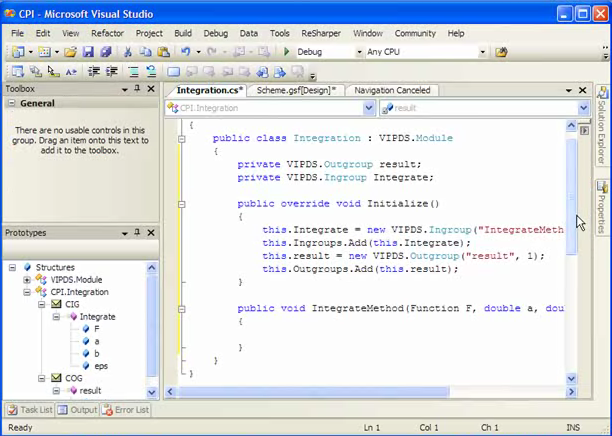612x436 pixels.
Task: Click the Open File folder icon
Action: pos(71,52)
